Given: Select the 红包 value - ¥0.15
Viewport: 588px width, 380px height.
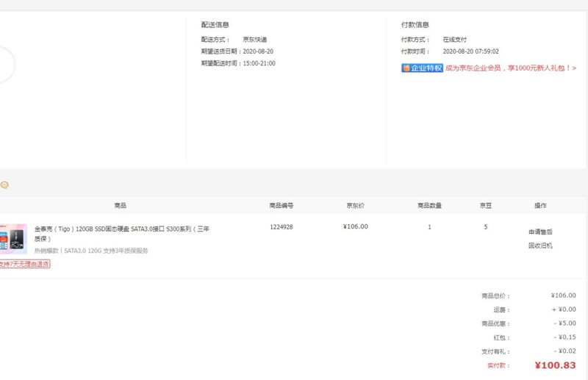Looking at the screenshot, I should pyautogui.click(x=565, y=337).
